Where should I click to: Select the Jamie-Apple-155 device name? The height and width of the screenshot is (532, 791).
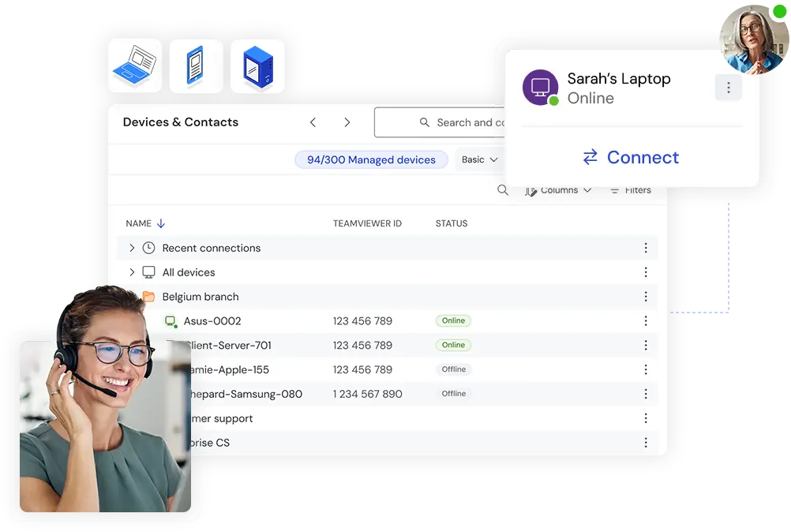tap(230, 369)
